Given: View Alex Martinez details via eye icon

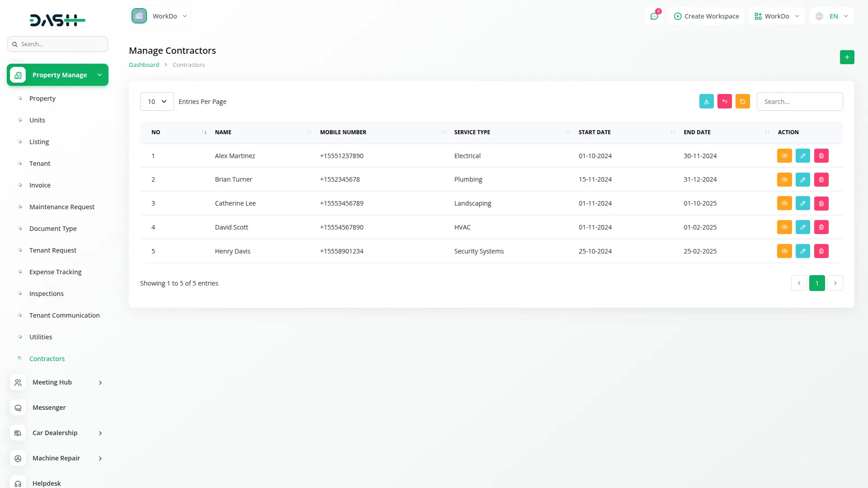Looking at the screenshot, I should click(x=784, y=156).
